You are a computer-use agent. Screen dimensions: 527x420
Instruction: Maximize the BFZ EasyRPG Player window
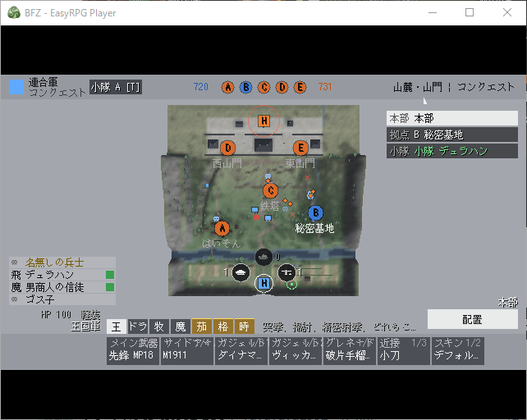click(470, 13)
